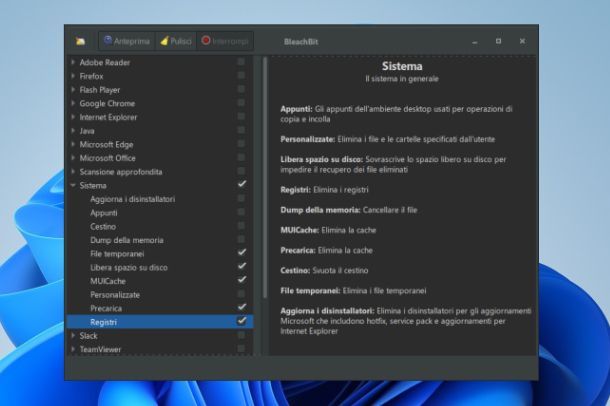
Task: Expand the TeamViewer tree node
Action: coord(73,349)
